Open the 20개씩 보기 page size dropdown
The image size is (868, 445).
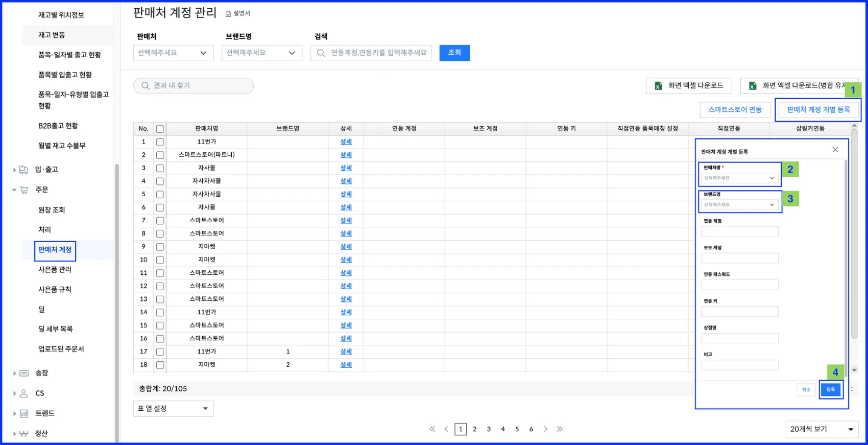pyautogui.click(x=822, y=429)
